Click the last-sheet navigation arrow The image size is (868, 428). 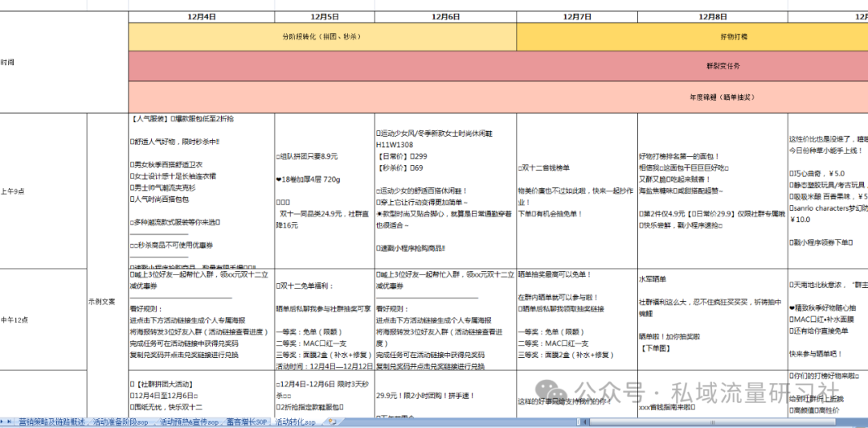click(10, 422)
